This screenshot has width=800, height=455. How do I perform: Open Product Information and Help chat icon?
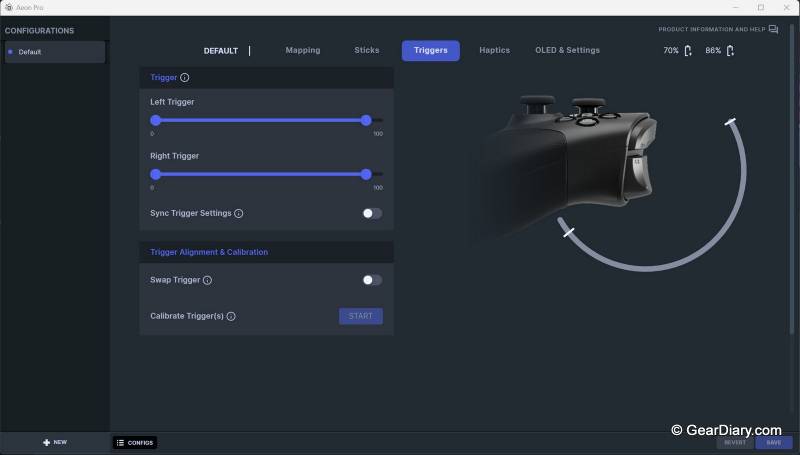tap(773, 30)
